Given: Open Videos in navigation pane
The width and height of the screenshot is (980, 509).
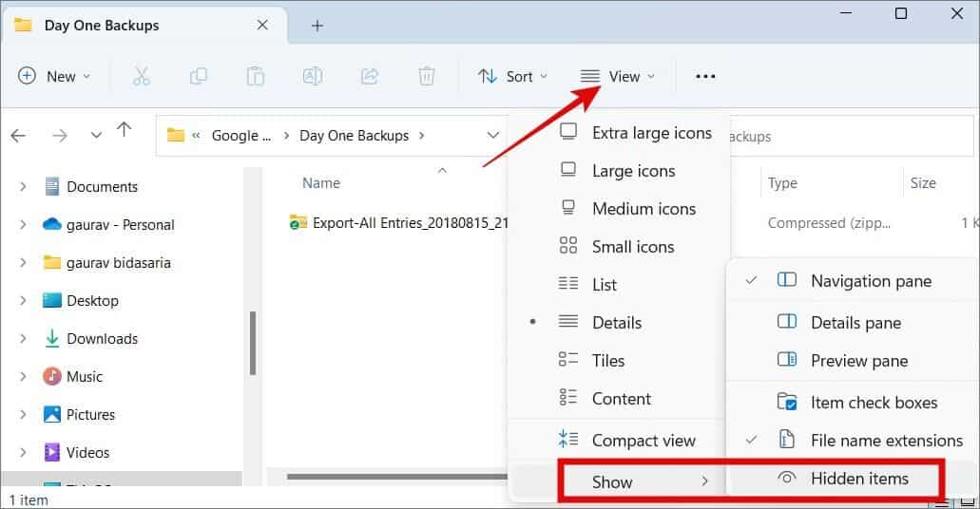Looking at the screenshot, I should tap(77, 452).
